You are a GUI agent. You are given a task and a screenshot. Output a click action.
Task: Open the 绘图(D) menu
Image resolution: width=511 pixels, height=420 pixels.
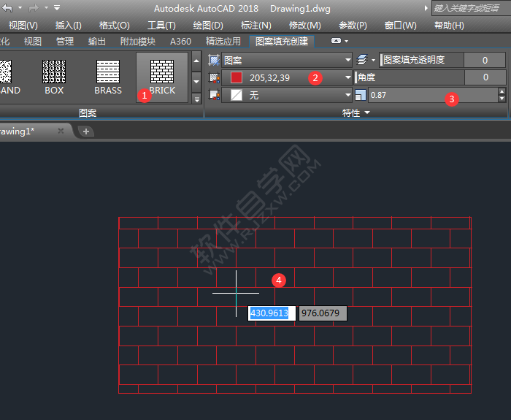(x=208, y=26)
